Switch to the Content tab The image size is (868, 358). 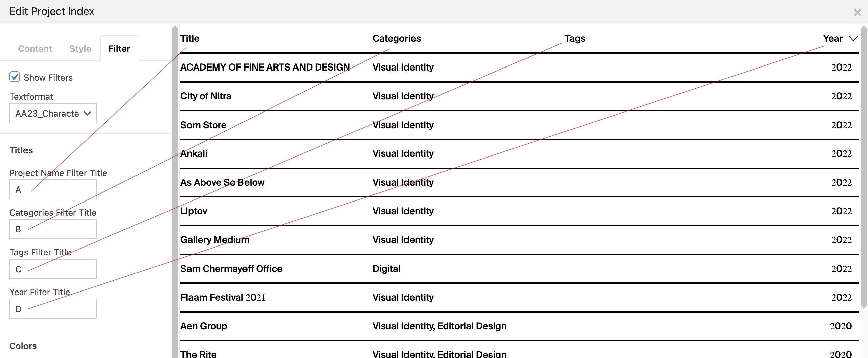pos(35,49)
